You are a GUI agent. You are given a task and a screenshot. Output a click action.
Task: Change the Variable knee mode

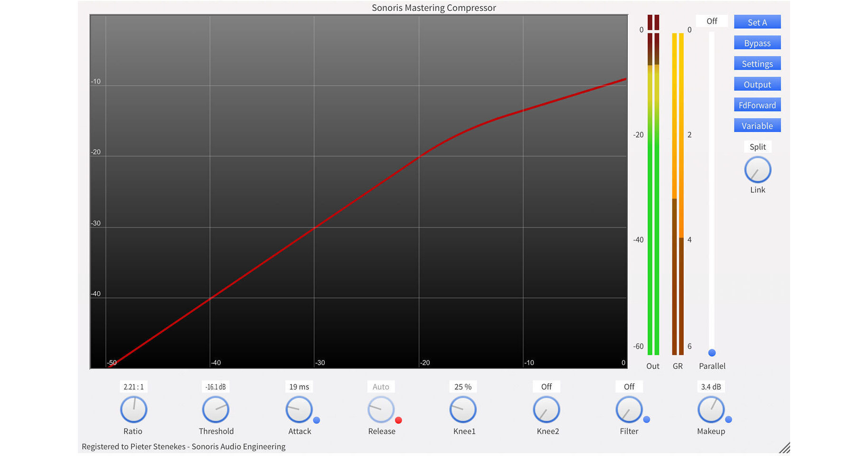tap(757, 125)
